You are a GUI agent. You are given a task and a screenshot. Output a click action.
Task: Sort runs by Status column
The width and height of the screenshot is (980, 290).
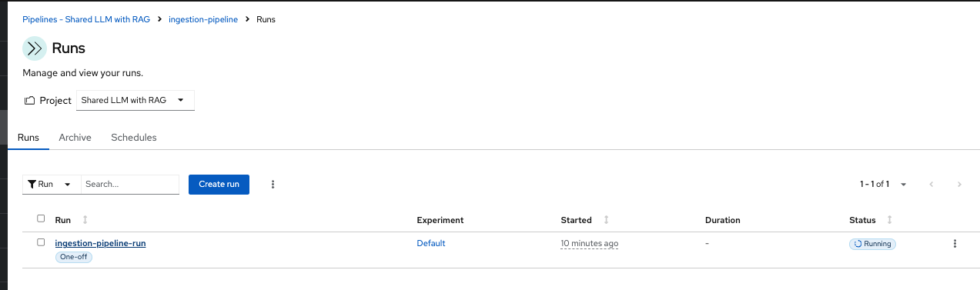click(890, 220)
